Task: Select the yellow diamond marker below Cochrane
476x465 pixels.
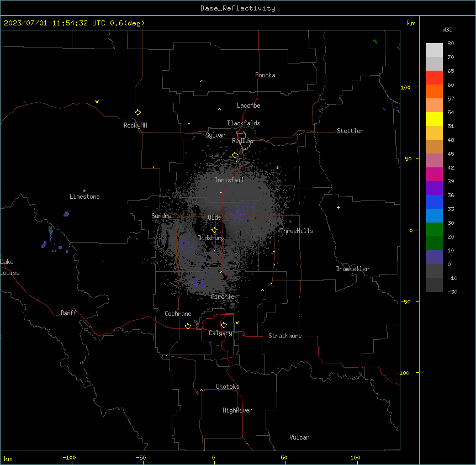Action: [x=188, y=326]
